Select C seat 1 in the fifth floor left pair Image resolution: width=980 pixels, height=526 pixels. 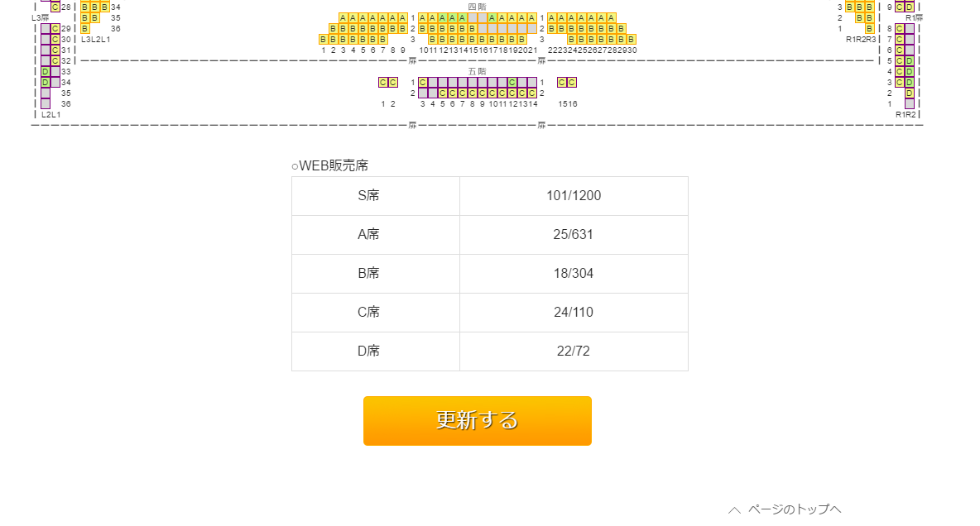tap(382, 82)
